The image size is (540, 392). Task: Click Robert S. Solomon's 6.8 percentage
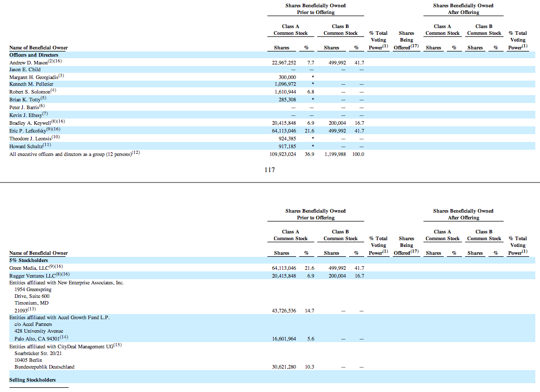point(311,92)
